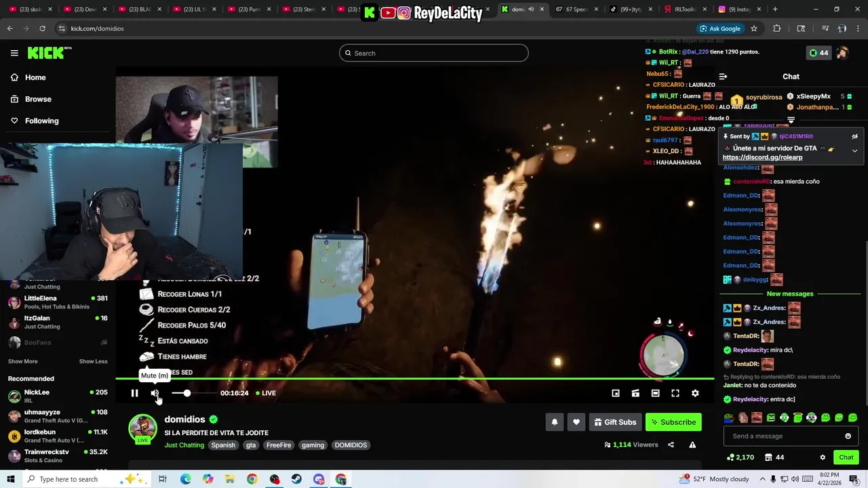Share the stream via share icon
Viewport: 868px width, 488px height.
click(671, 445)
